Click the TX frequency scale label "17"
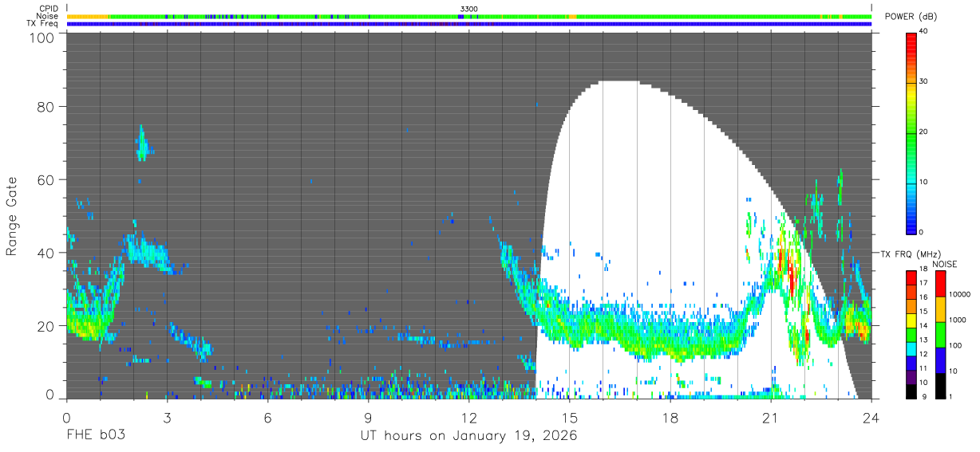 (924, 283)
